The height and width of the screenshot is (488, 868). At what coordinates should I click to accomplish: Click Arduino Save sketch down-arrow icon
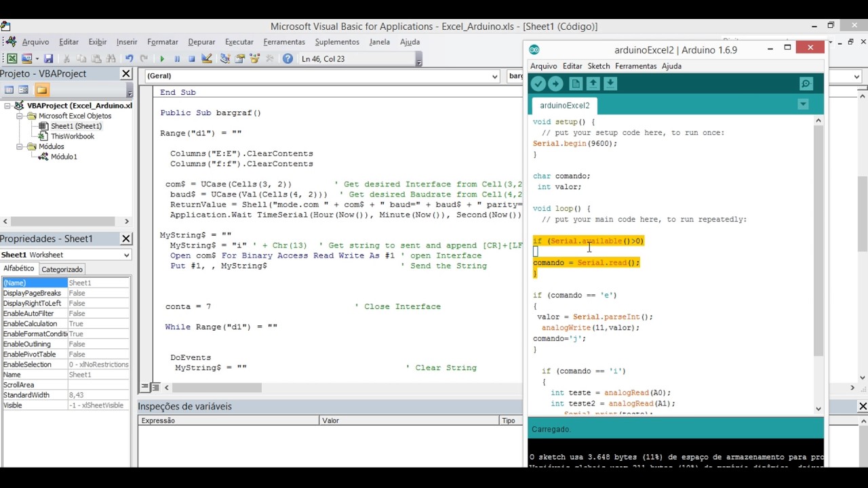610,83
